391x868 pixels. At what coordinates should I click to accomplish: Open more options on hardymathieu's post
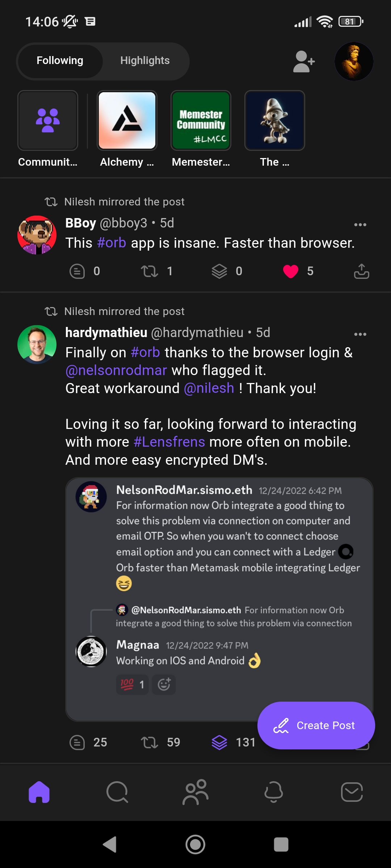360,334
